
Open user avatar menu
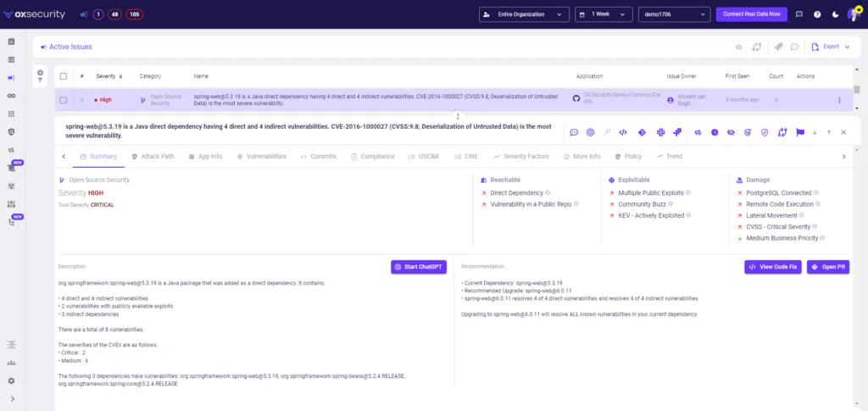pos(854,14)
